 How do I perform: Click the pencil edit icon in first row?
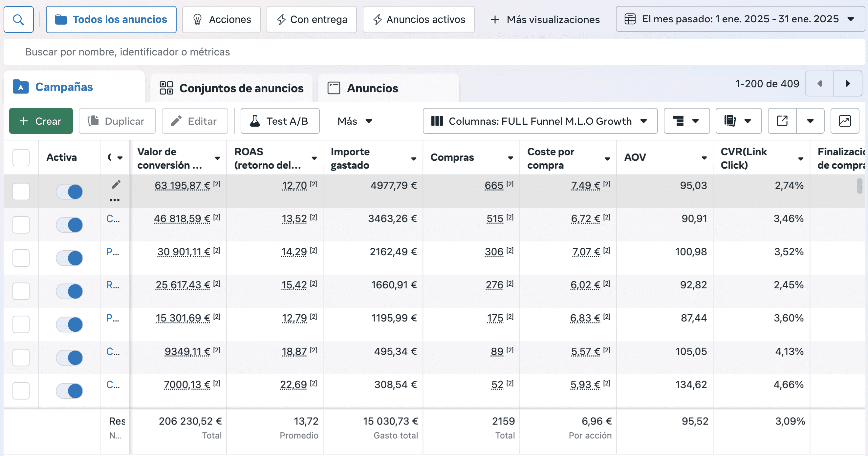pos(116,185)
